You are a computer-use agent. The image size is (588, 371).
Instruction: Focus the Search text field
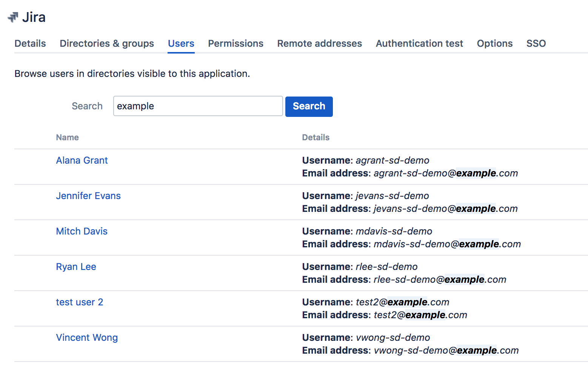[198, 106]
